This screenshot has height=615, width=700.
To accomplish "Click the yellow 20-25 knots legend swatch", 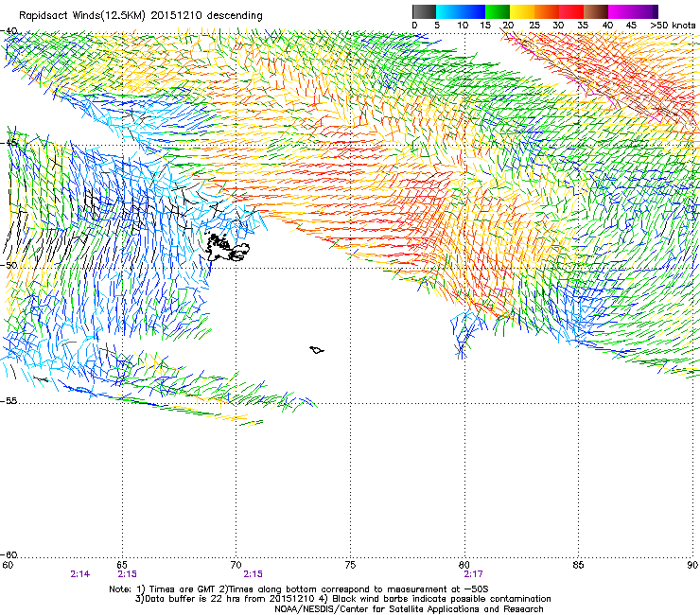I will tap(522, 11).
